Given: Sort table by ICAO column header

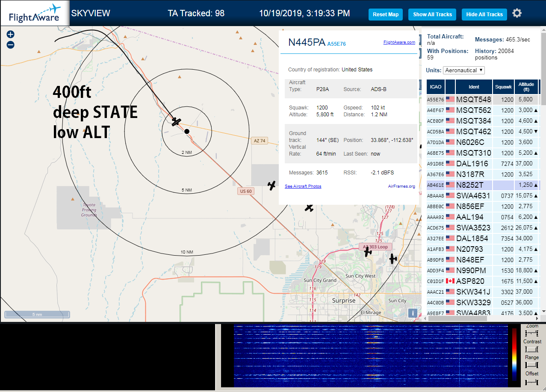Looking at the screenshot, I should pos(436,87).
